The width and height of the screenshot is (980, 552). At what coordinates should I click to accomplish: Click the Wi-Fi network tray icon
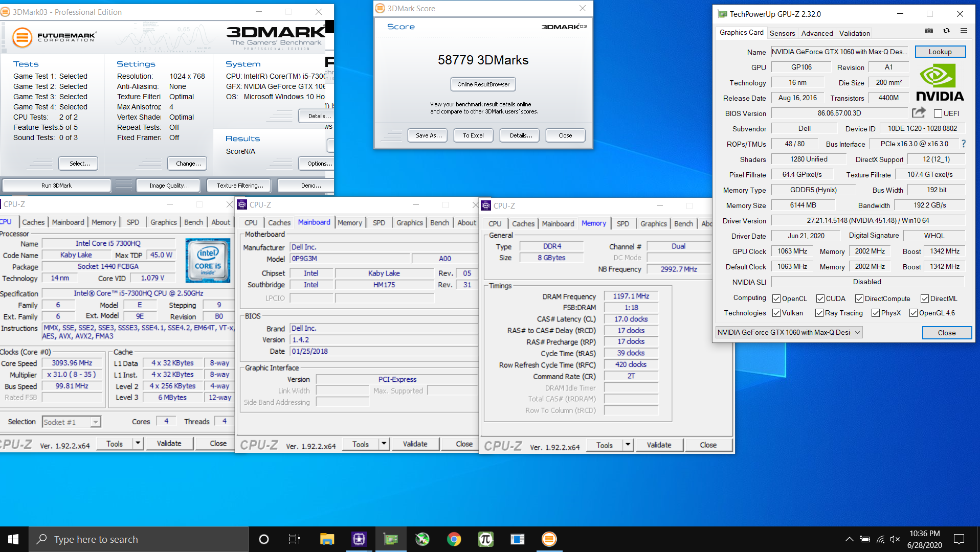(880, 539)
